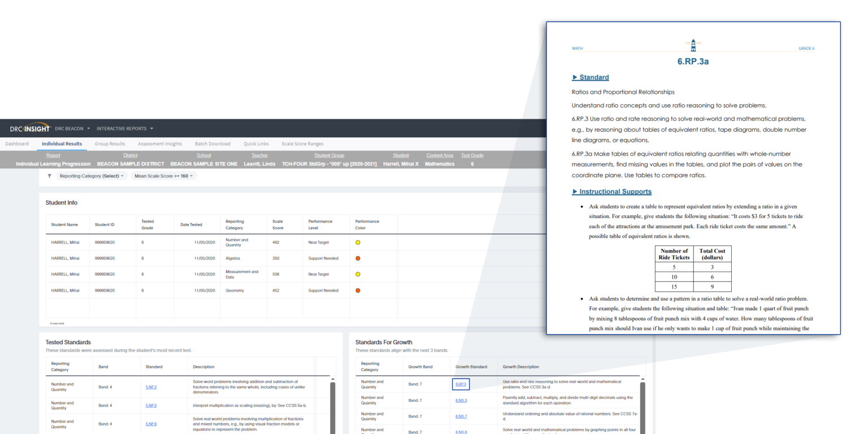868x434 pixels.
Task: Open the 5.NF.6 tested standard link
Action: tap(151, 424)
